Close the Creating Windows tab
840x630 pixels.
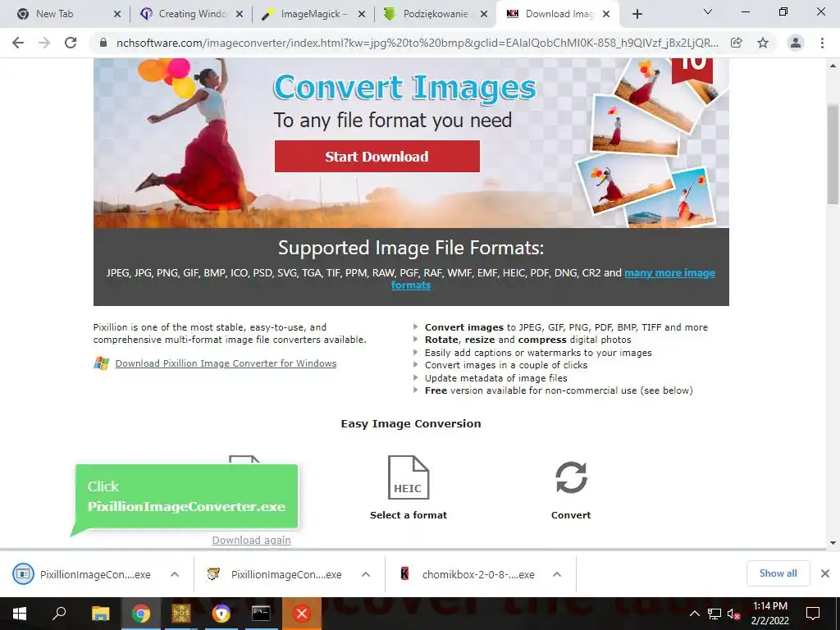(x=240, y=14)
